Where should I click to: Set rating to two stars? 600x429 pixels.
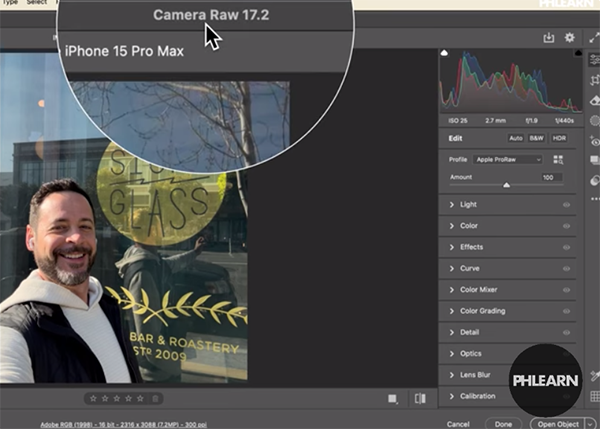[105, 399]
